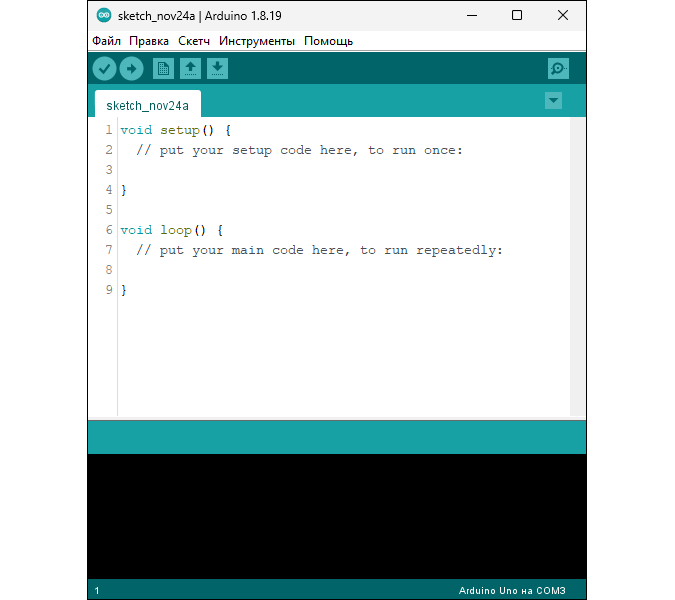Open the Правка menu

(x=149, y=41)
